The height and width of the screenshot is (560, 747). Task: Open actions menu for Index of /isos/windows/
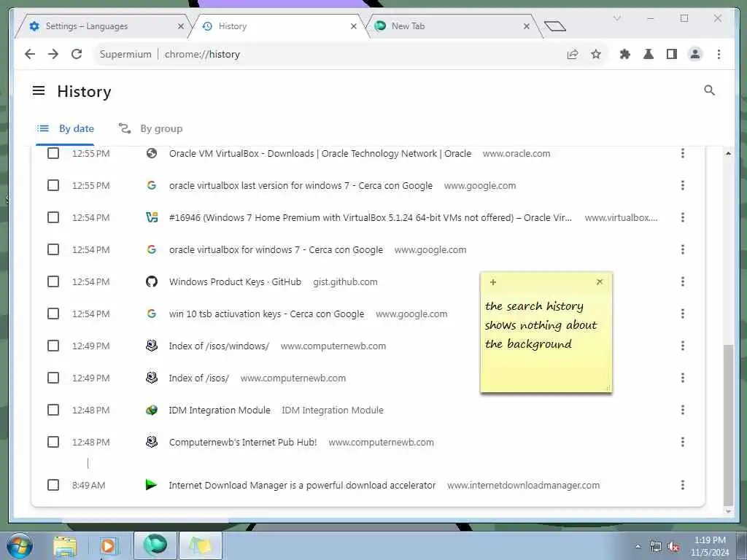[683, 346]
